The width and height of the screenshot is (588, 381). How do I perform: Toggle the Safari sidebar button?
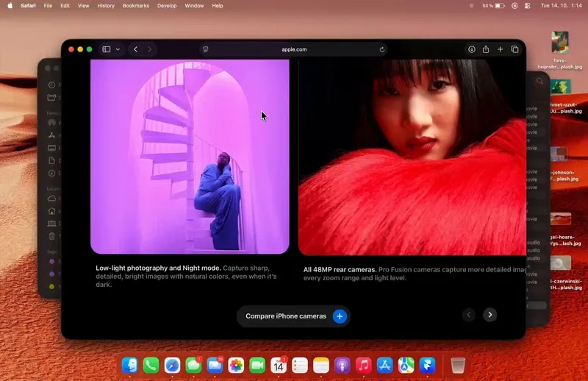pos(107,49)
